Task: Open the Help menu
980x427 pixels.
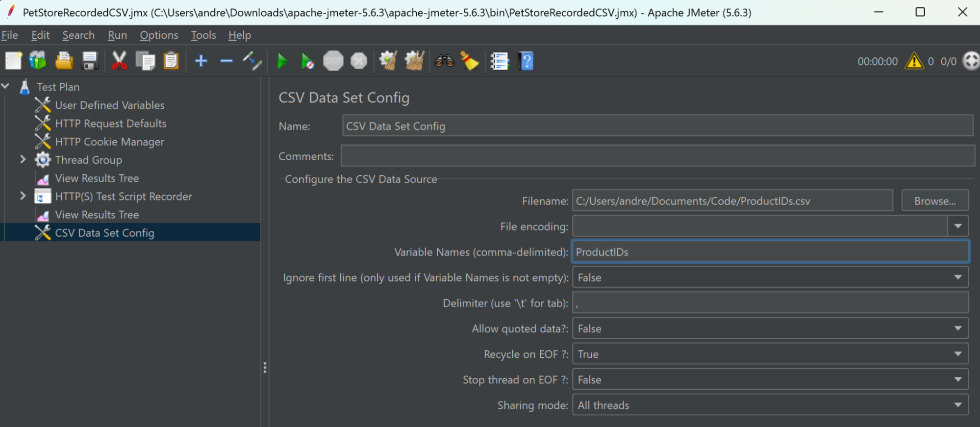Action: click(240, 35)
